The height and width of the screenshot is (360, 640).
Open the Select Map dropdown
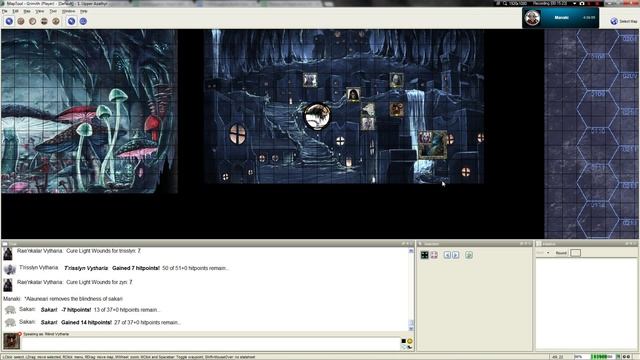[x=624, y=21]
